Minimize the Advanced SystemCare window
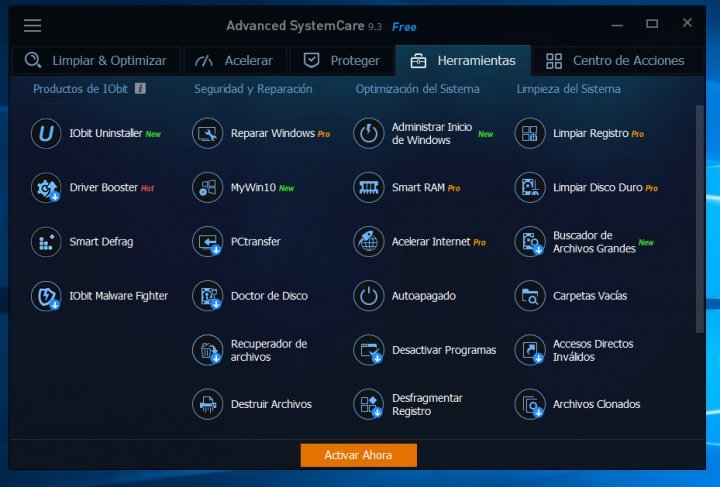 617,25
